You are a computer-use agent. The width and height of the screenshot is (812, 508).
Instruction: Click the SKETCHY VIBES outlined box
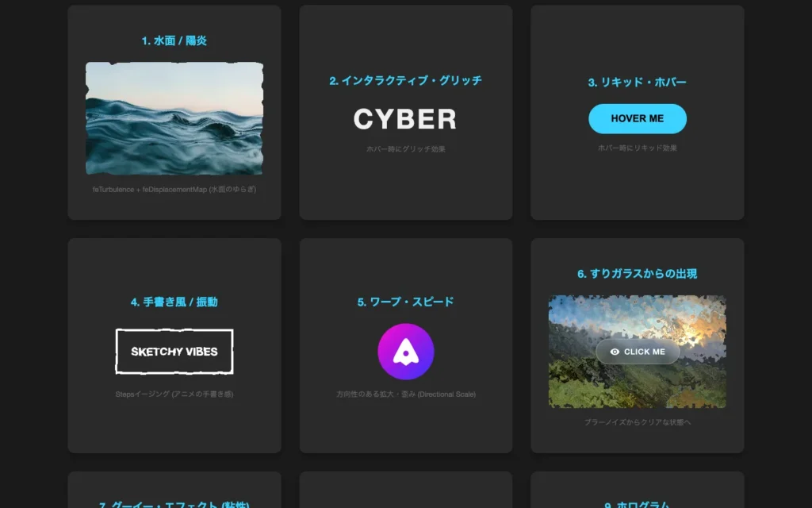(174, 352)
